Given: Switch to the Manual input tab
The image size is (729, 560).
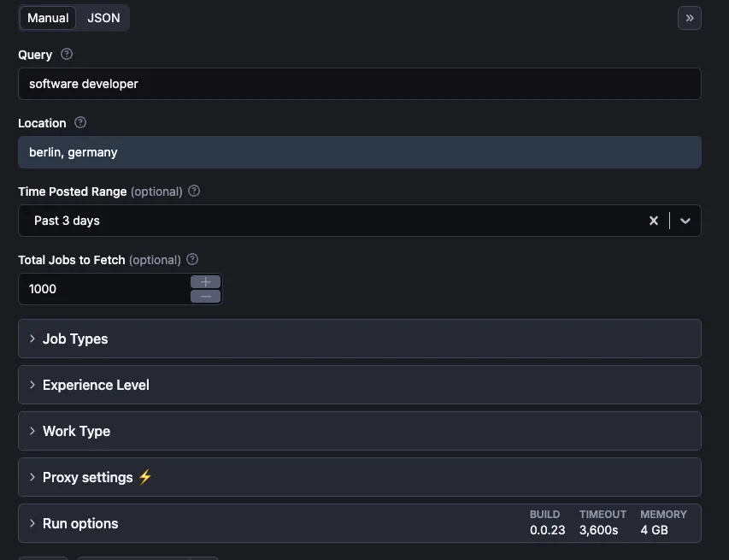Looking at the screenshot, I should [x=47, y=18].
